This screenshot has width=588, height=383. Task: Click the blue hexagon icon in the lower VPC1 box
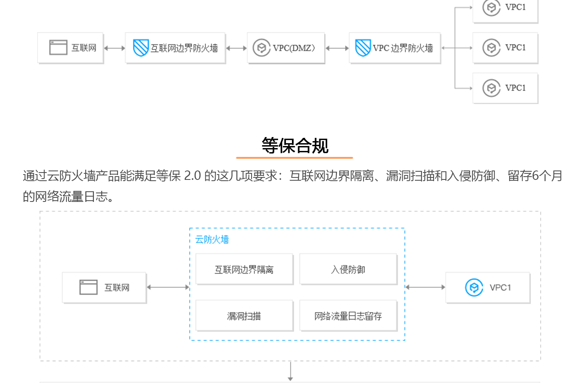pos(474,288)
